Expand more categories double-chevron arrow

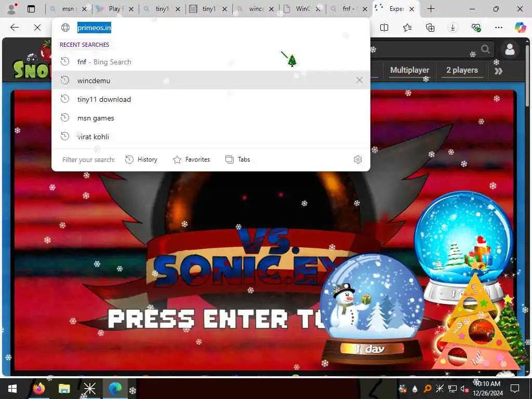[498, 71]
